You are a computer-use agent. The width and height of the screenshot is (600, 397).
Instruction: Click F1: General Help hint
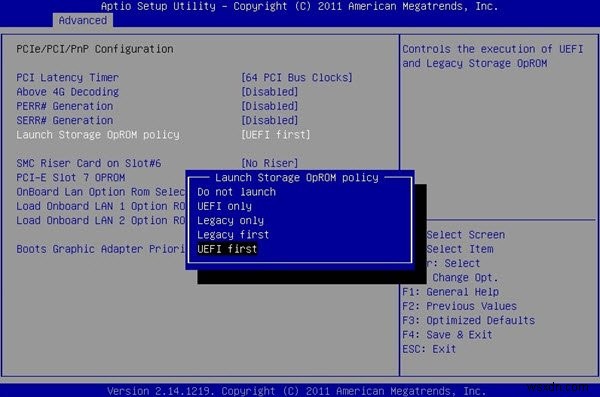coord(450,292)
